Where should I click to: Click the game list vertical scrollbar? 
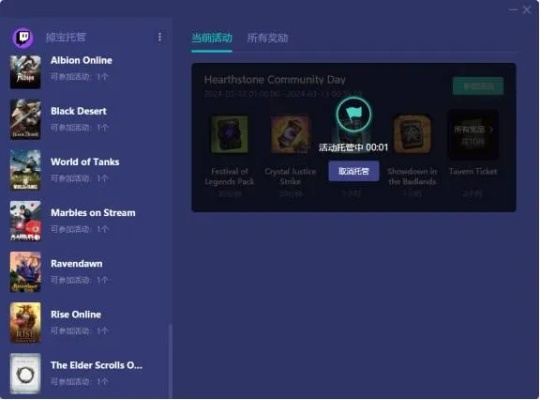coord(170,361)
